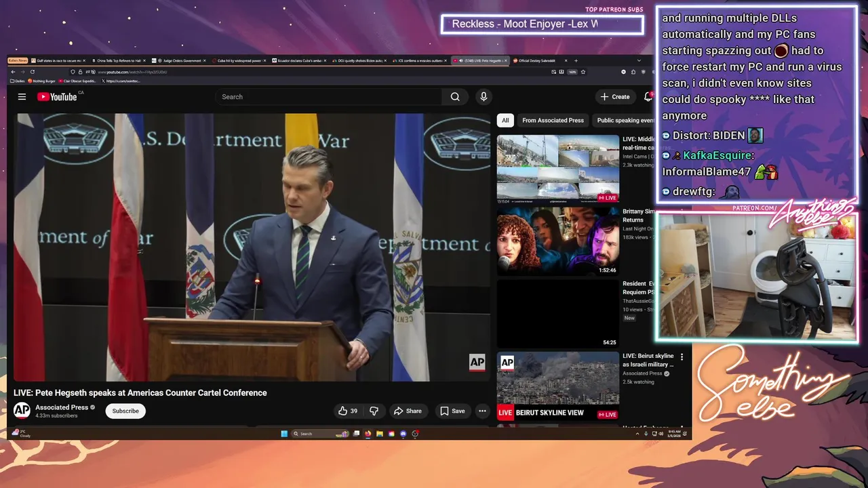Viewport: 868px width, 488px height.
Task: Switch to the DOJ quietly shelves Biden tab
Action: coord(359,60)
